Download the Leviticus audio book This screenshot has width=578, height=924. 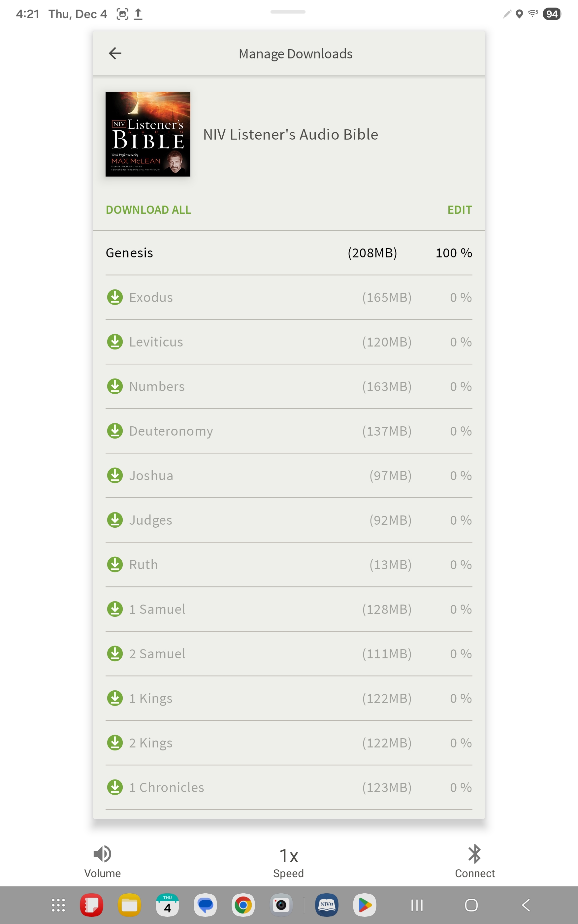click(x=115, y=342)
